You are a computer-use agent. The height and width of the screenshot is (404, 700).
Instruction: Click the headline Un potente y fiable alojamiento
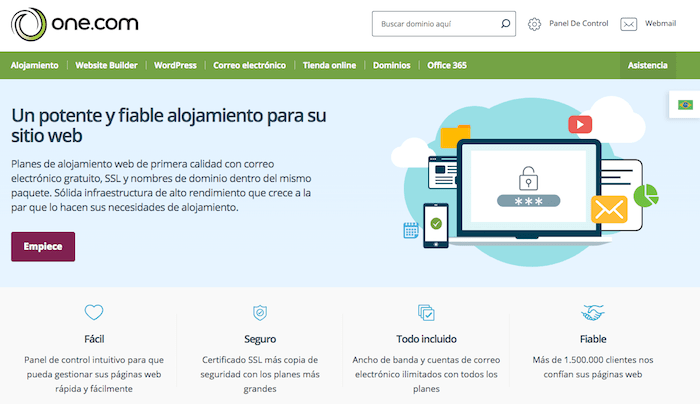pyautogui.click(x=169, y=125)
